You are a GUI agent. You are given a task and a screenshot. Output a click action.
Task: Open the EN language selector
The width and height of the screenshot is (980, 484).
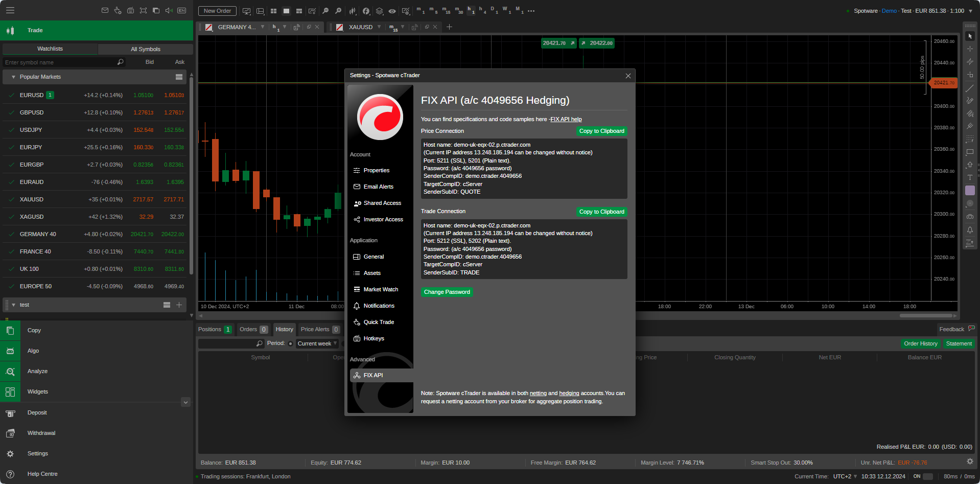(182, 10)
